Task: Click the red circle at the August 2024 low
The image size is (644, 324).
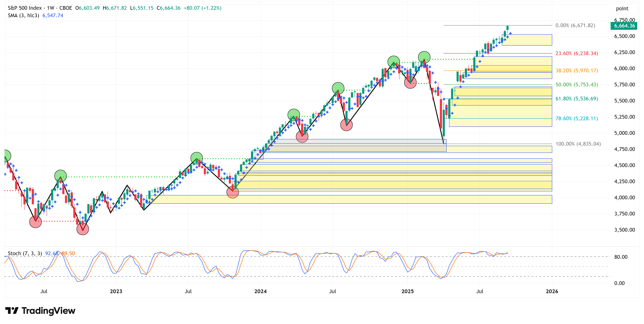Action: (x=346, y=125)
